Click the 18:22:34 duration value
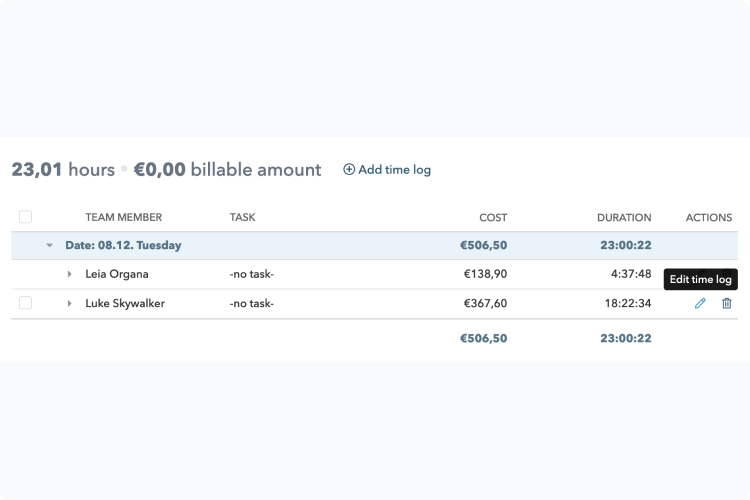This screenshot has width=750, height=500. click(628, 303)
